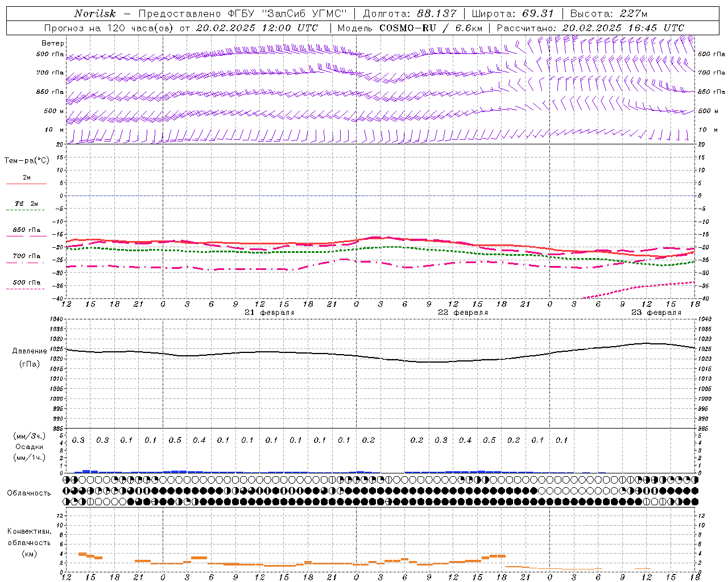Click the 'Осадки' precipitation label
The image size is (728, 582).
click(x=30, y=447)
